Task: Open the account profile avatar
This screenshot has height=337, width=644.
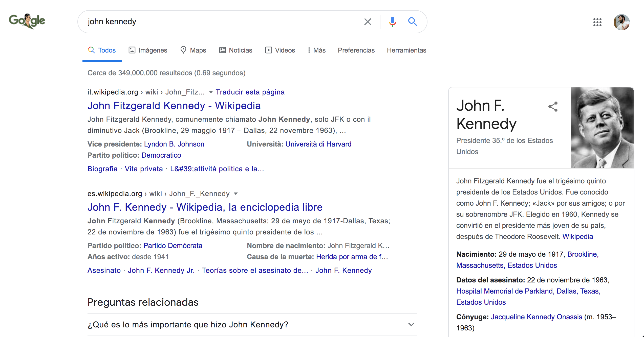Action: (x=621, y=22)
